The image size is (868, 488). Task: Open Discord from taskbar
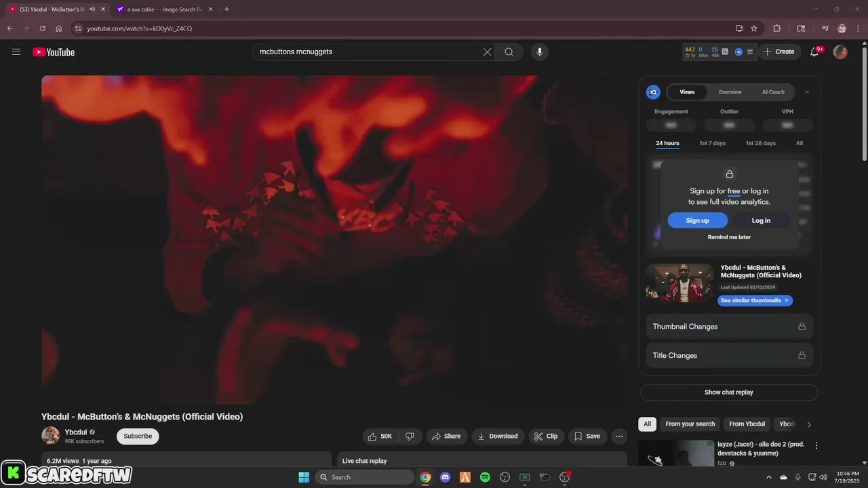pyautogui.click(x=445, y=477)
